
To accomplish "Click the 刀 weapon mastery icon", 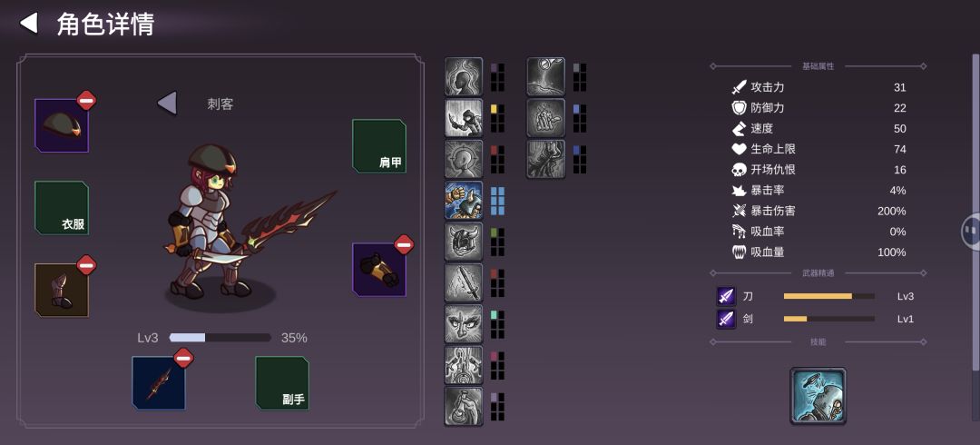I will 726,296.
